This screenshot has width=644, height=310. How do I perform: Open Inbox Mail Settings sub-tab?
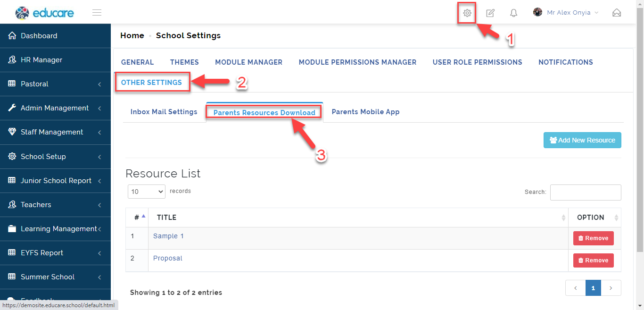click(164, 112)
